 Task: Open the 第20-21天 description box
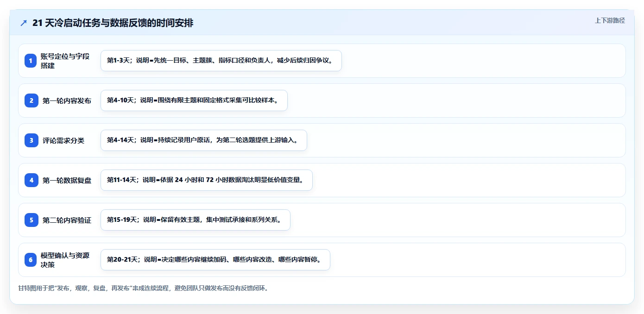tap(215, 260)
